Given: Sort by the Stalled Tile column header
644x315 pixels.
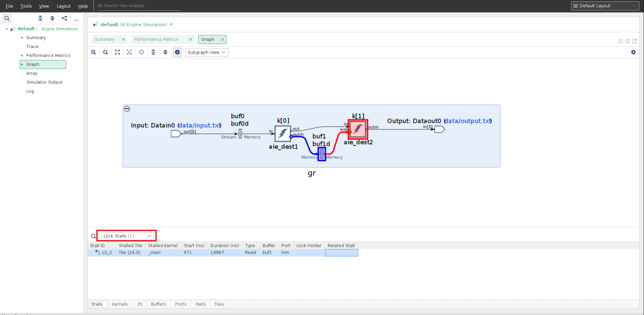Looking at the screenshot, I should pyautogui.click(x=130, y=245).
